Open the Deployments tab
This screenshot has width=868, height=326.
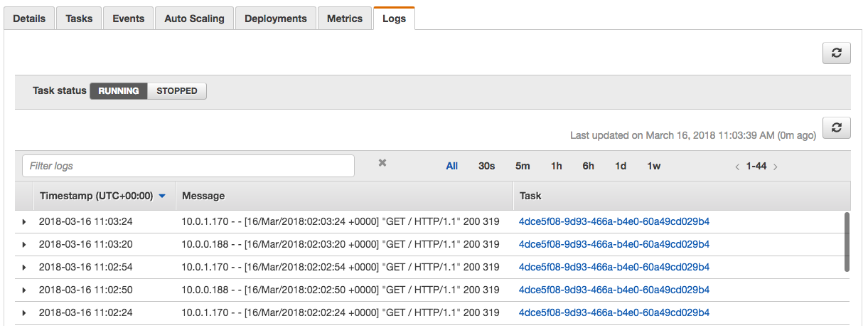point(276,19)
